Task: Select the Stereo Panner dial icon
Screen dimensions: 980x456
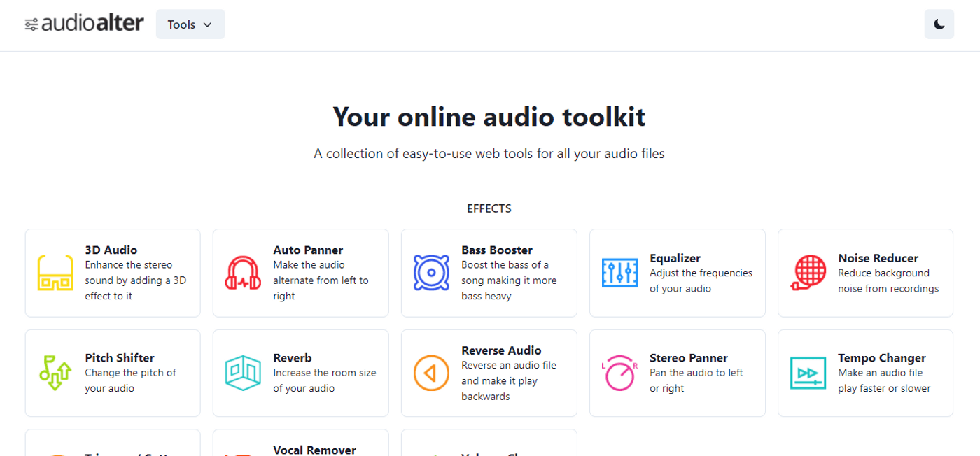Action: (619, 373)
